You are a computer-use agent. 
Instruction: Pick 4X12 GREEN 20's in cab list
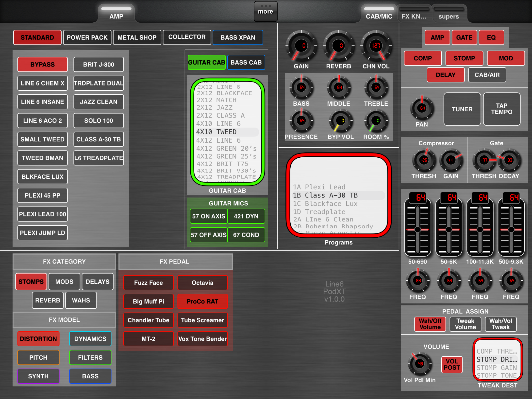(226, 149)
